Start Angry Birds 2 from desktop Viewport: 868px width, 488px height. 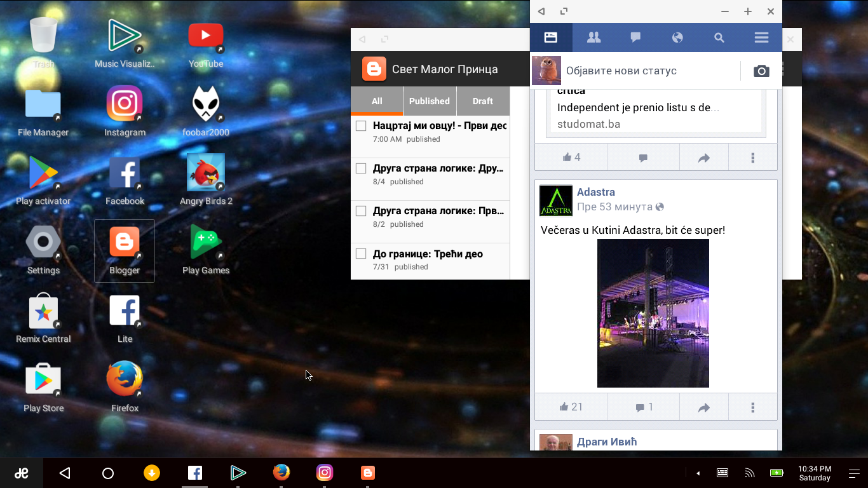[x=206, y=180]
